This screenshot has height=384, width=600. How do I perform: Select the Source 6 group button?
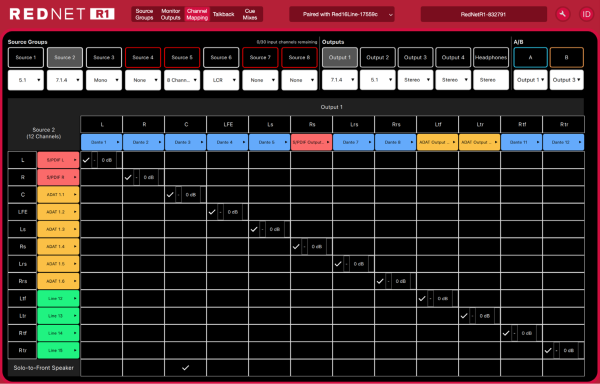pos(221,57)
